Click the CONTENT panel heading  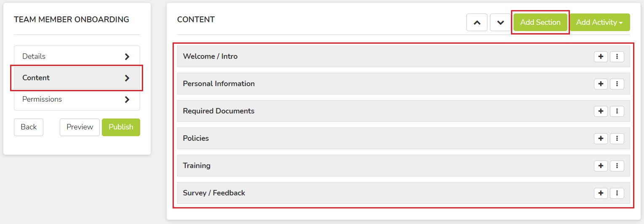(x=196, y=19)
